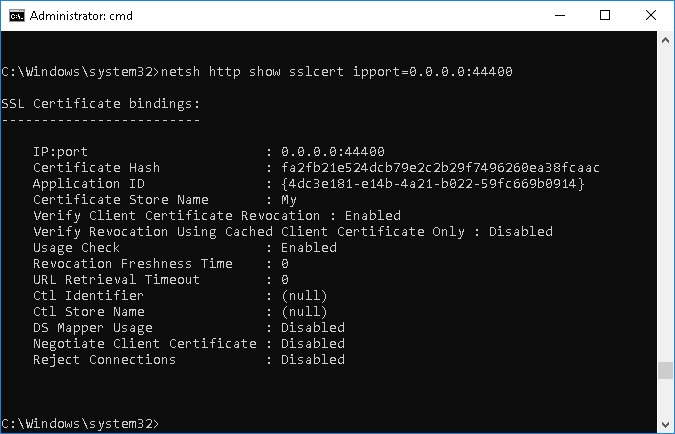Screen dimensions: 675x434
Task: Click the Ctl Identifier (null) value
Action: tap(304, 296)
